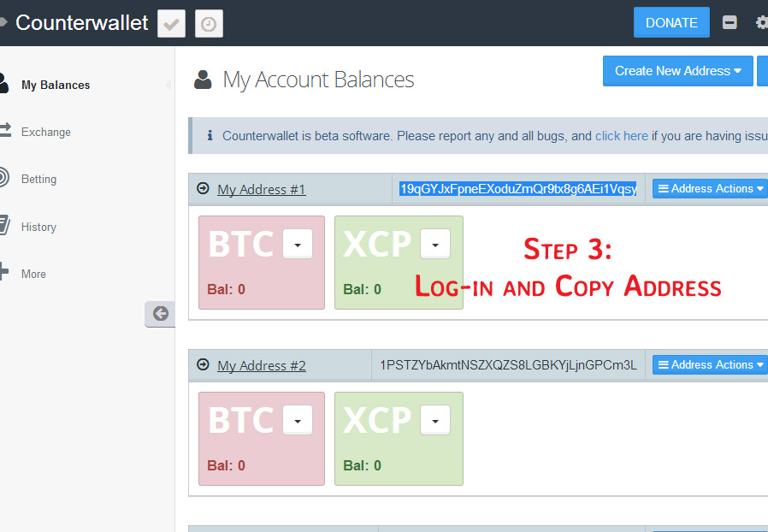768x532 pixels.
Task: View the History section
Action: 38,227
